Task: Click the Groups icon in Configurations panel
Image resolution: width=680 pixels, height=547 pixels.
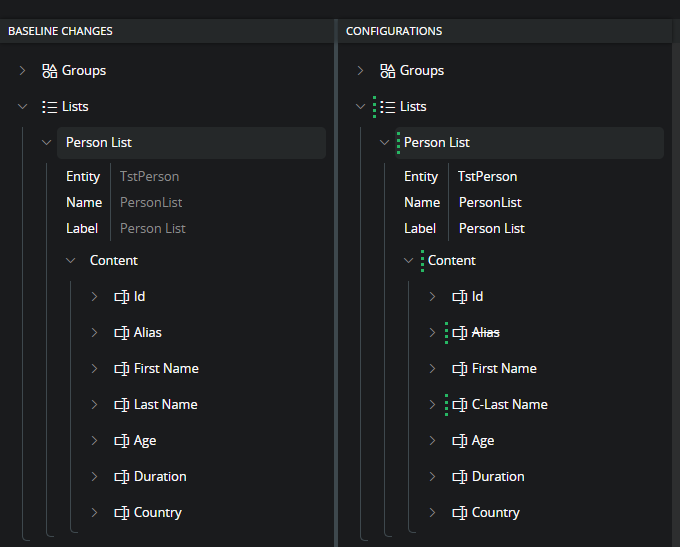Action: tap(388, 71)
